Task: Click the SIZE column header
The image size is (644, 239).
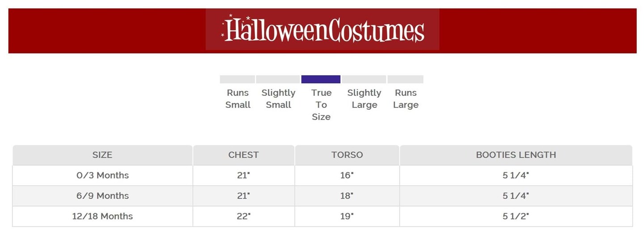Action: [x=102, y=155]
